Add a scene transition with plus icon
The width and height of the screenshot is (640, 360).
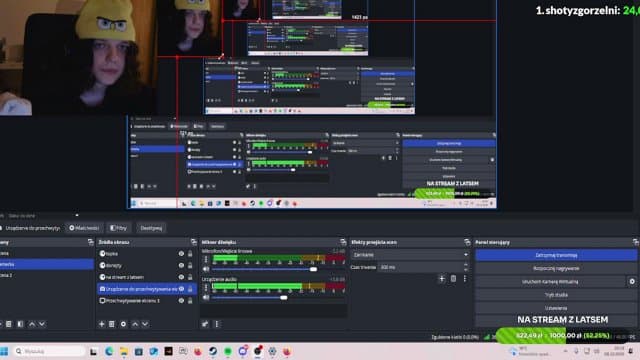[442, 279]
